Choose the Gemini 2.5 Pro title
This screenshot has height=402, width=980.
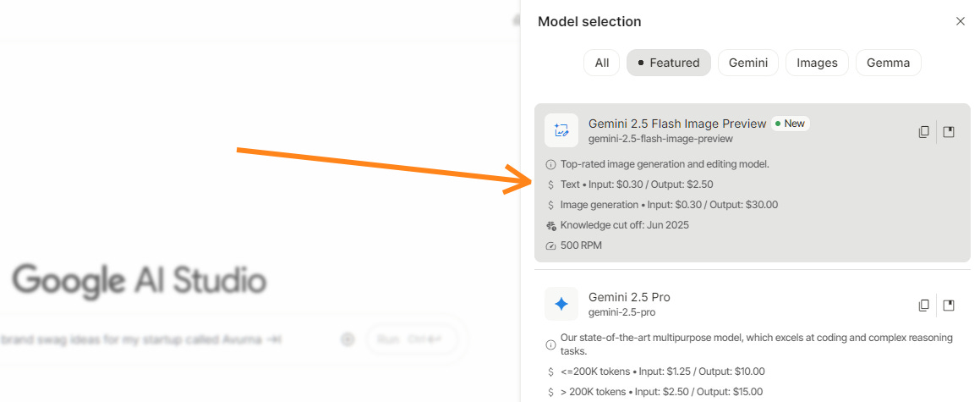click(629, 297)
